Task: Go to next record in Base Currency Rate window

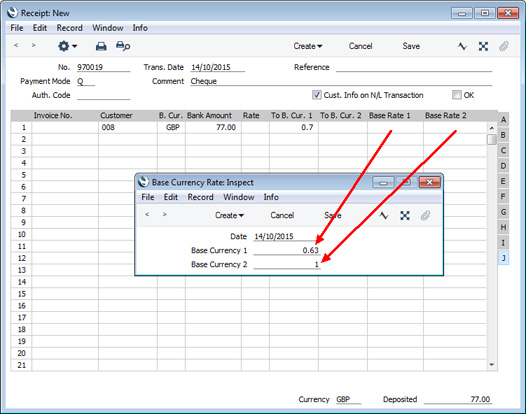Action: click(164, 215)
